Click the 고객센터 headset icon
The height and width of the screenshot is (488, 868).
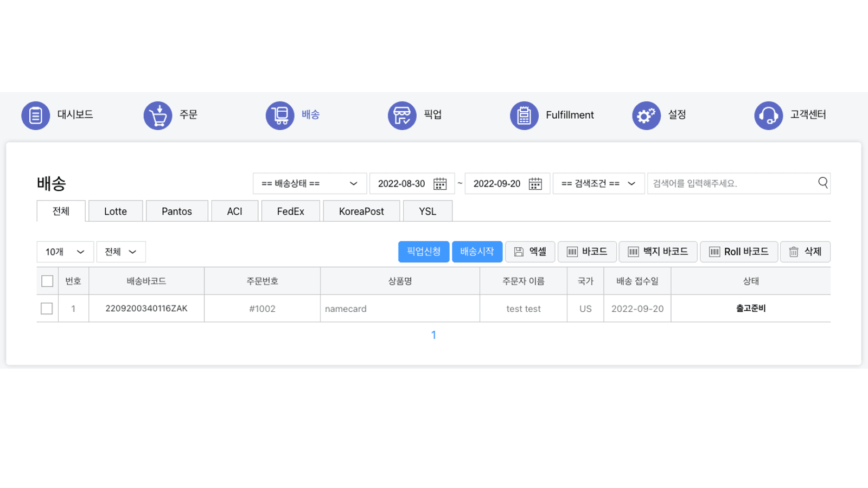point(768,115)
